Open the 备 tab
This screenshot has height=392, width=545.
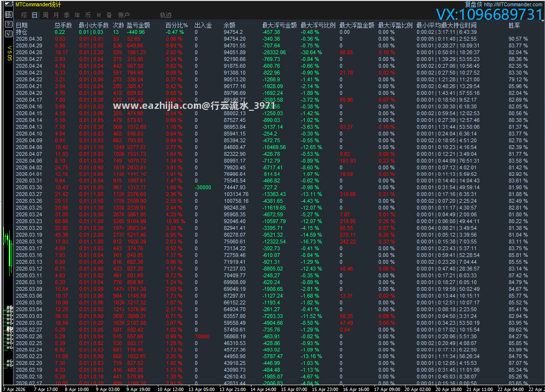pos(109,15)
